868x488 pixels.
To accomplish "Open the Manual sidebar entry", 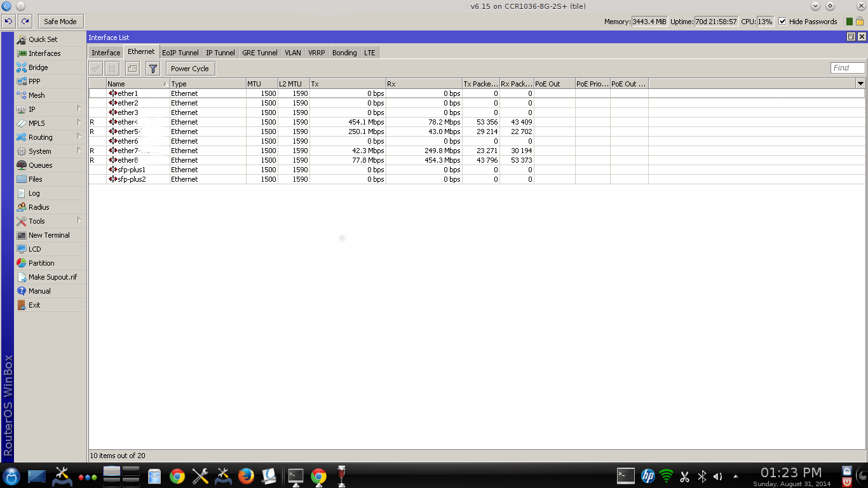I will (x=50, y=291).
